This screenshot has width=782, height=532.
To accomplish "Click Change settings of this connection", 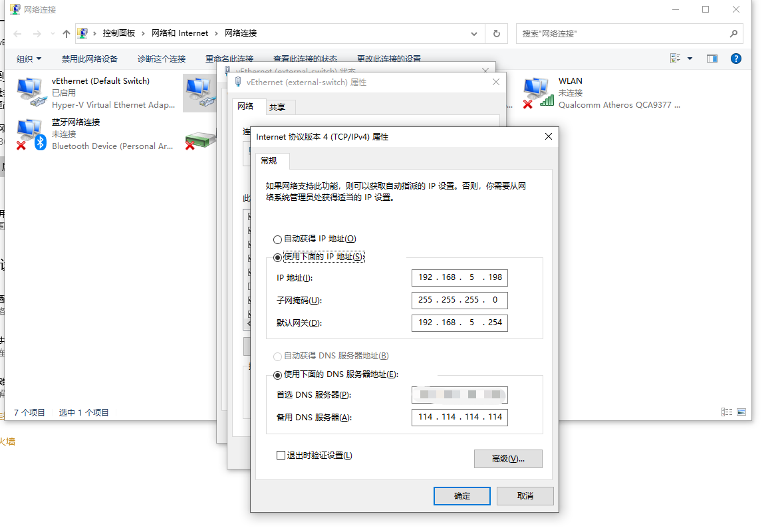I will (x=389, y=59).
